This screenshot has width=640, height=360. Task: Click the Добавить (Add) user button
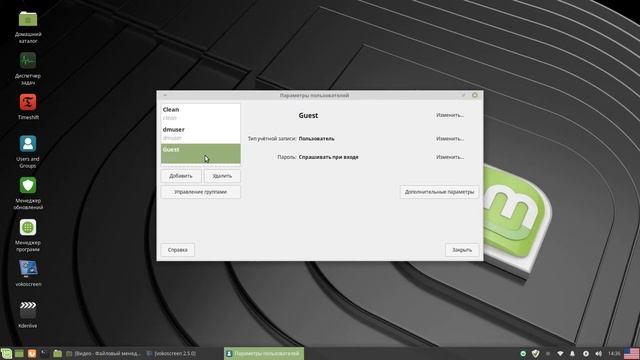click(181, 176)
